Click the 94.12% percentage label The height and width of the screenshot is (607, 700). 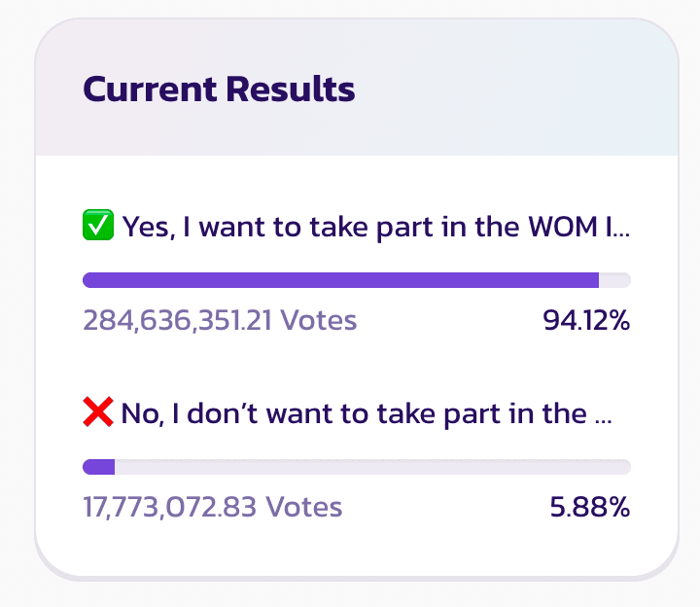(x=586, y=320)
